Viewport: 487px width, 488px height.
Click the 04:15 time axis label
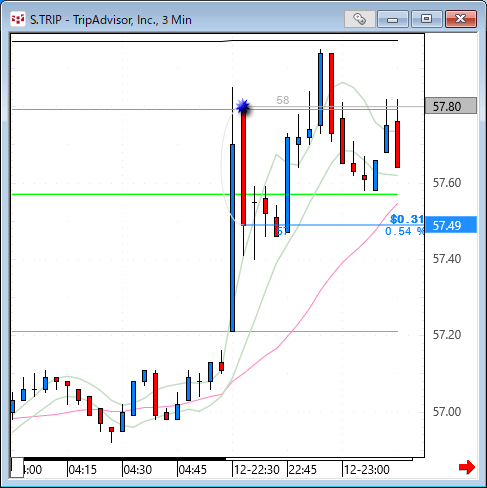coord(82,470)
